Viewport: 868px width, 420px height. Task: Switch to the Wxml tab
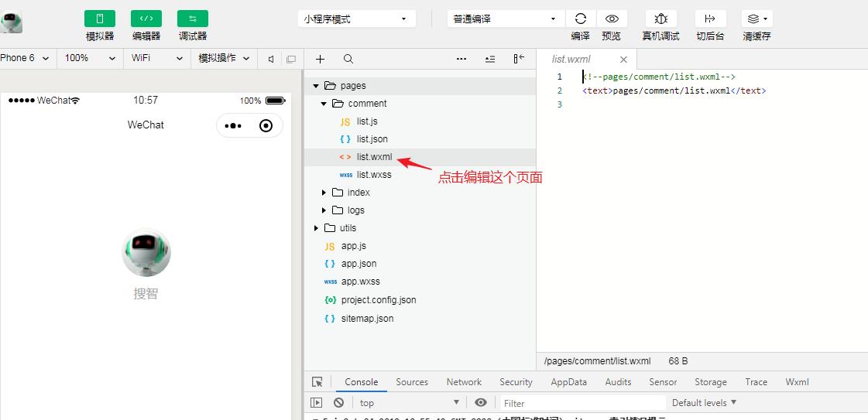click(797, 382)
